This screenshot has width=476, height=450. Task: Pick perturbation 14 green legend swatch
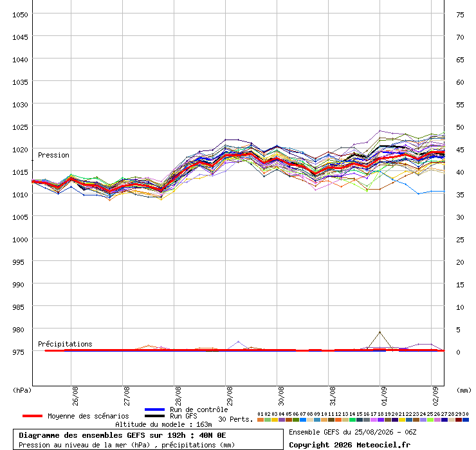coord(352,420)
